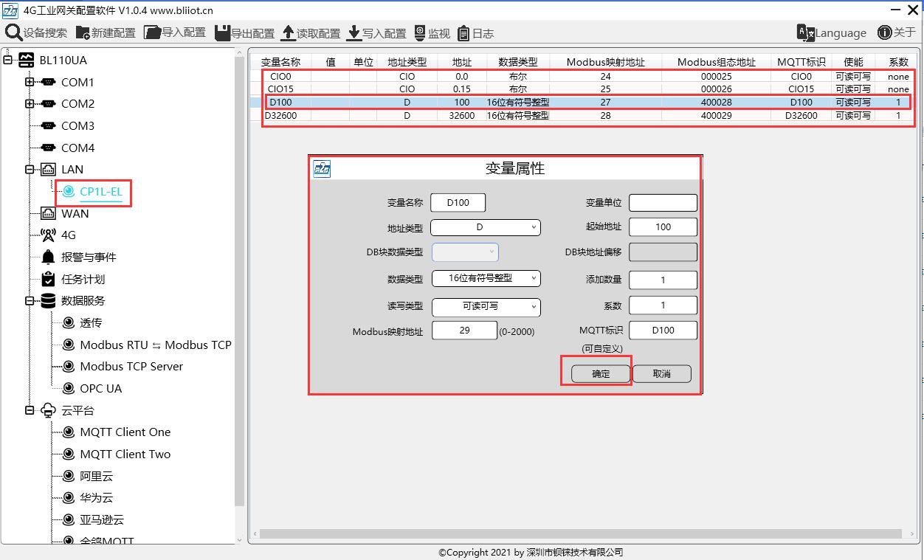Click the MQTT标识 input field
The width and height of the screenshot is (924, 560).
click(x=663, y=331)
